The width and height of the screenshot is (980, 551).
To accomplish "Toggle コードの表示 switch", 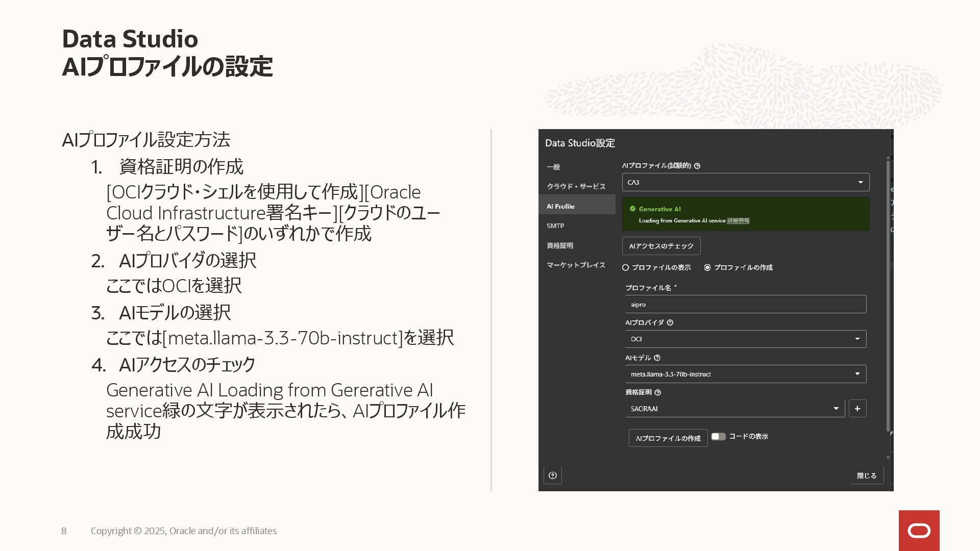I will tap(718, 436).
